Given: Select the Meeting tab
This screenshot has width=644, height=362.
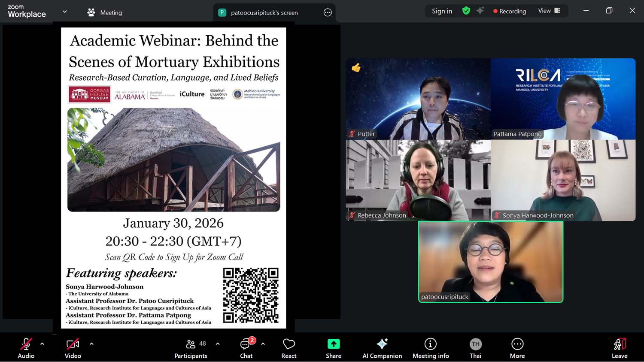Looking at the screenshot, I should (105, 12).
